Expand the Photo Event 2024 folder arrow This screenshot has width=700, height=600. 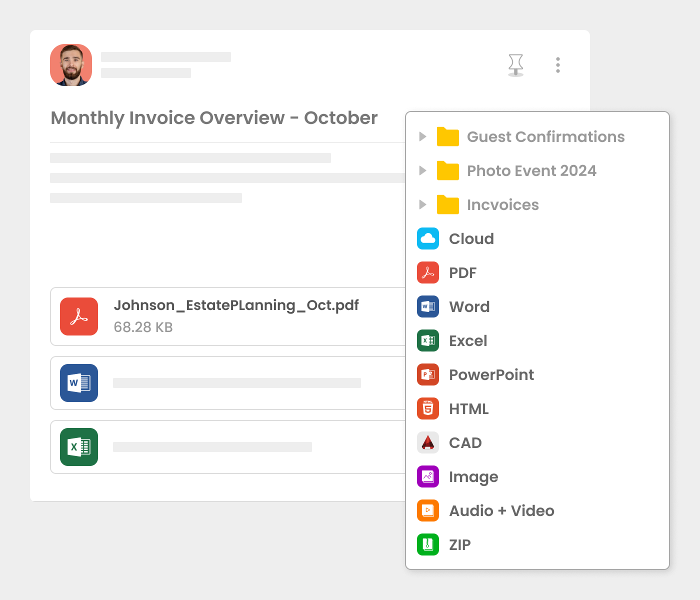pos(422,170)
